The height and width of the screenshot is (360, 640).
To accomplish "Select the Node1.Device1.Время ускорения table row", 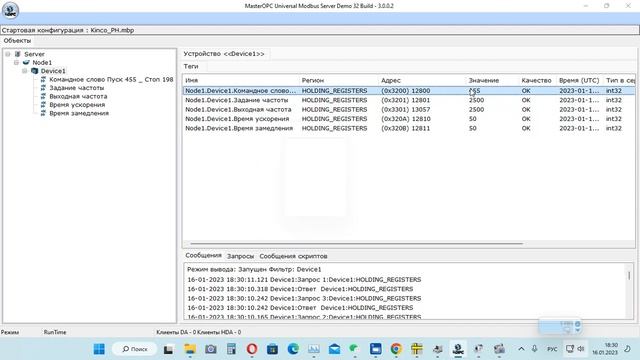I will (x=409, y=119).
